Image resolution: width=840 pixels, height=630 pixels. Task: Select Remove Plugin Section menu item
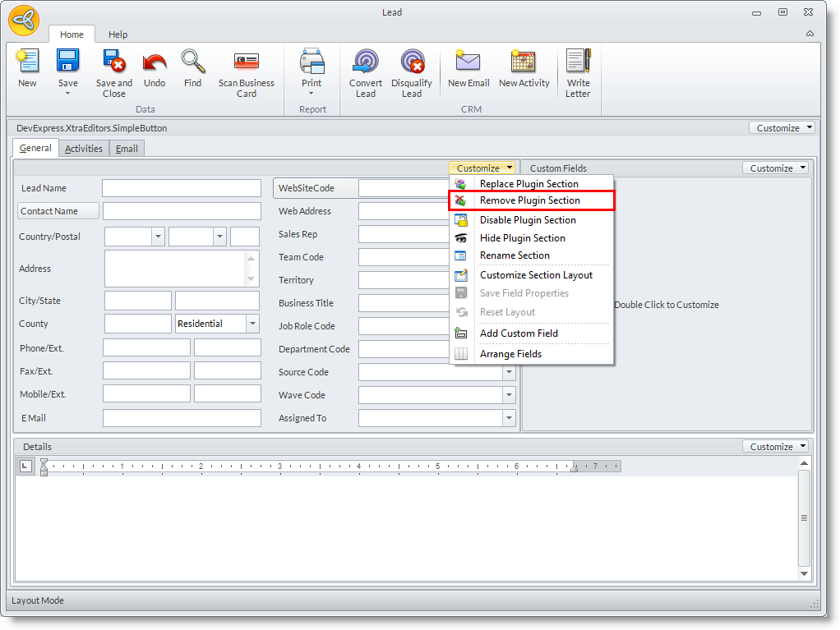coord(529,200)
